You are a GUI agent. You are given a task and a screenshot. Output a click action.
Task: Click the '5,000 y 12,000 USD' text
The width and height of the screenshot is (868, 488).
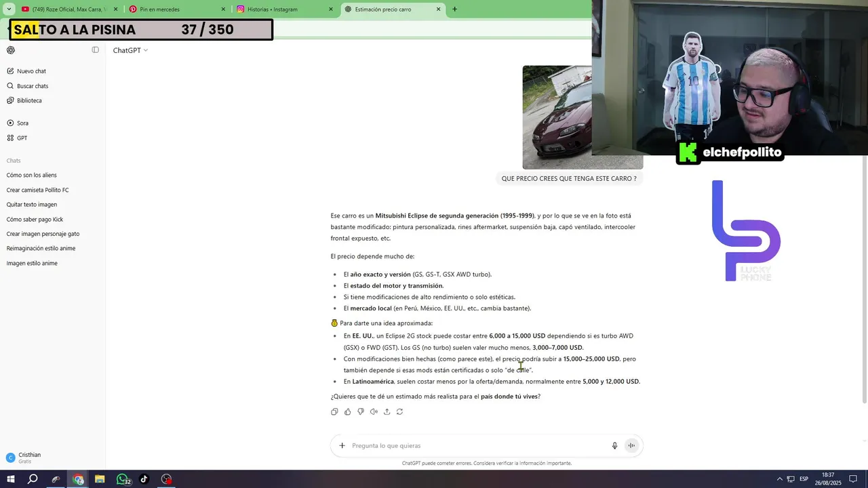click(x=611, y=382)
